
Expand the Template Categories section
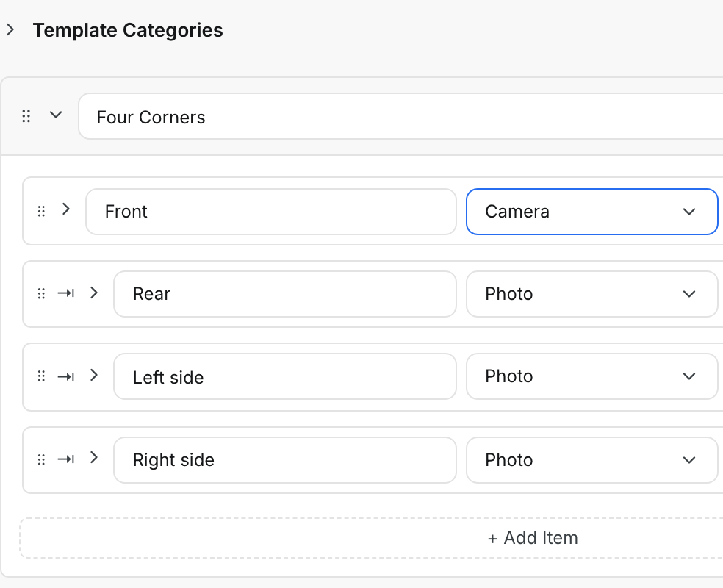(x=10, y=30)
